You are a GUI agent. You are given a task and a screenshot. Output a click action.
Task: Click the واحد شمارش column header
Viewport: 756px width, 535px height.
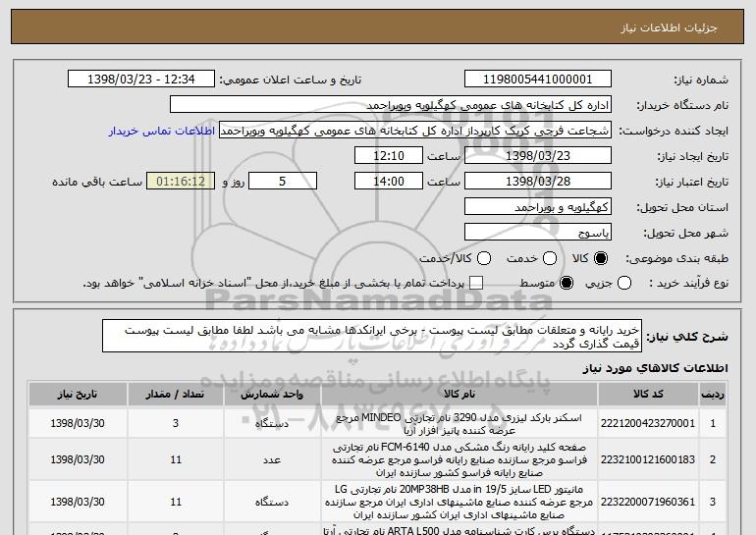click(272, 395)
